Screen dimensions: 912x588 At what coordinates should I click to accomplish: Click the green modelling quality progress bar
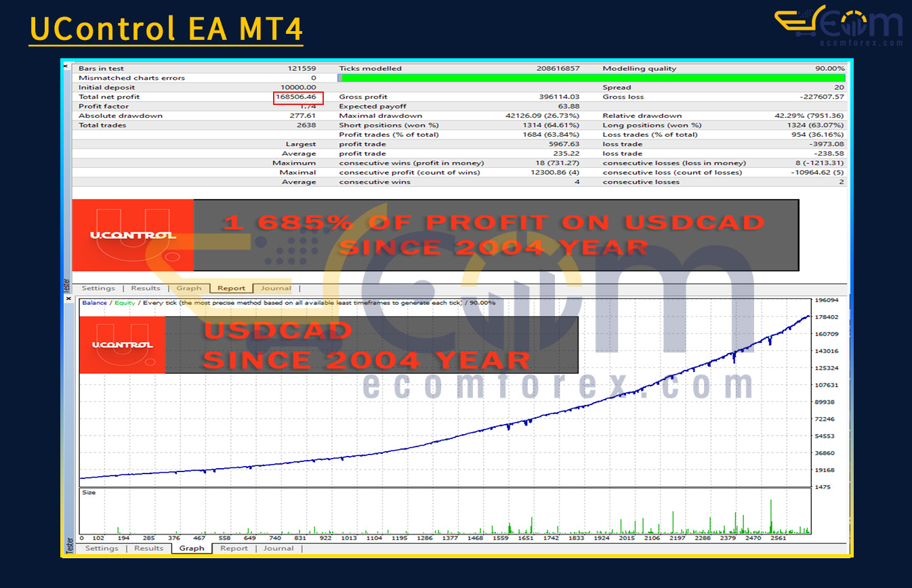tap(591, 78)
